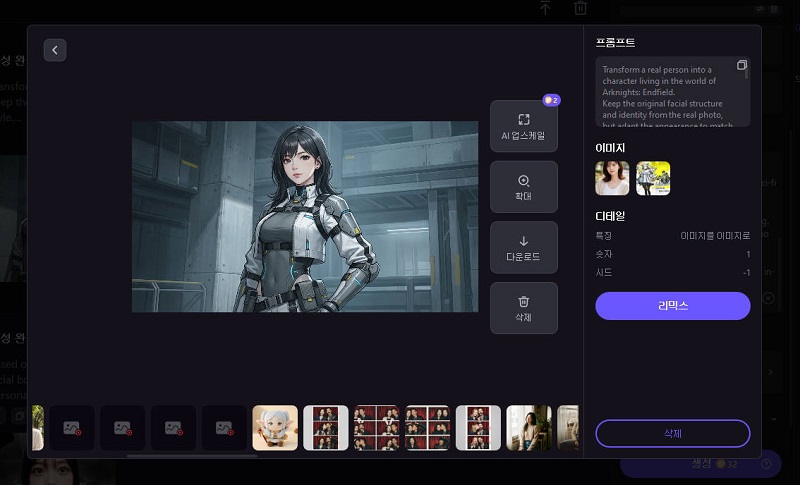Screen dimensions: 800x485
Task: Click the 디테일 heading
Action: click(610, 216)
